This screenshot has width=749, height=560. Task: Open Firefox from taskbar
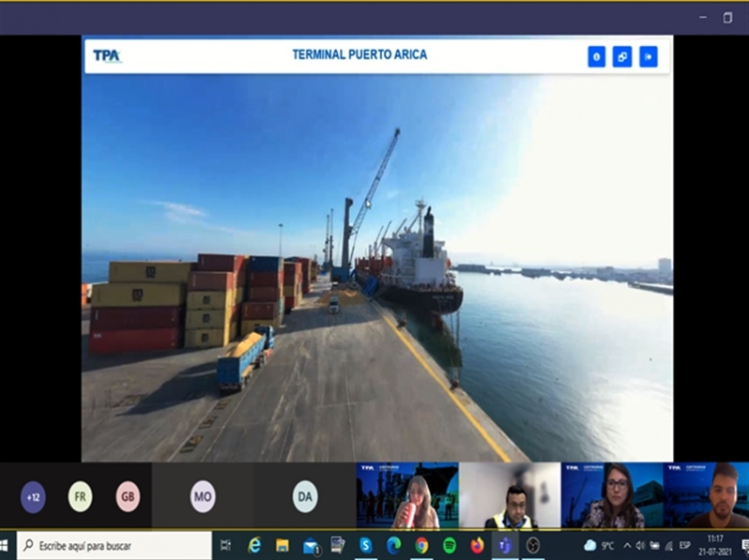coord(477,545)
